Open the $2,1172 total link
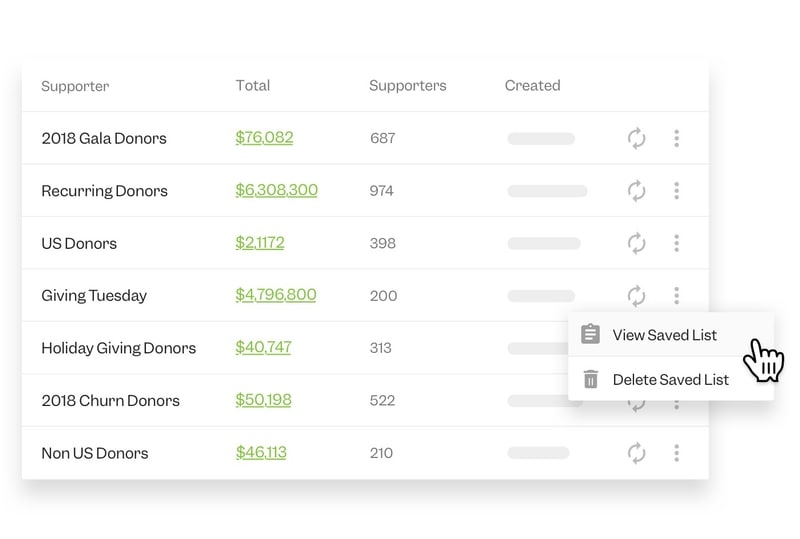 (x=260, y=242)
